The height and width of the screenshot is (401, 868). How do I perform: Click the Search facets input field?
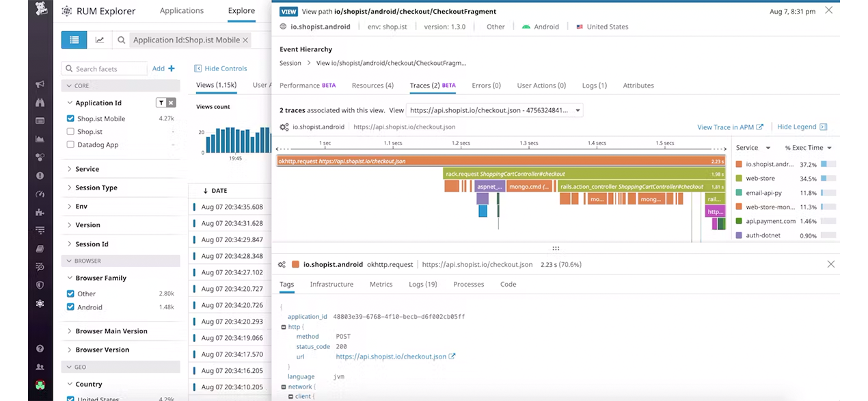click(x=105, y=68)
